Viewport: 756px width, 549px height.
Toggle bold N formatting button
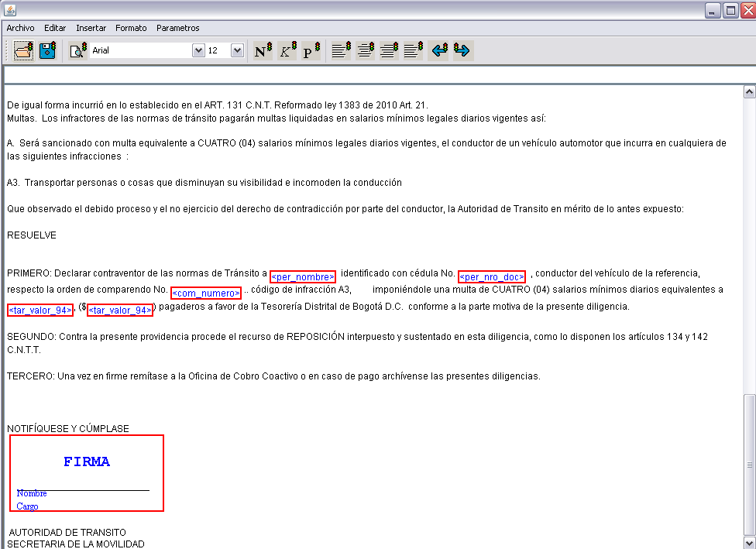coord(263,51)
